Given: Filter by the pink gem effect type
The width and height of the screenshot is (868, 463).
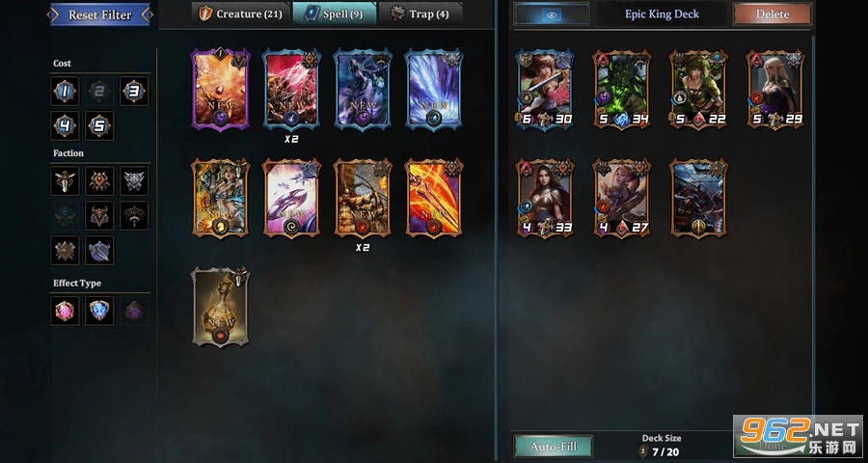Looking at the screenshot, I should pyautogui.click(x=65, y=311).
